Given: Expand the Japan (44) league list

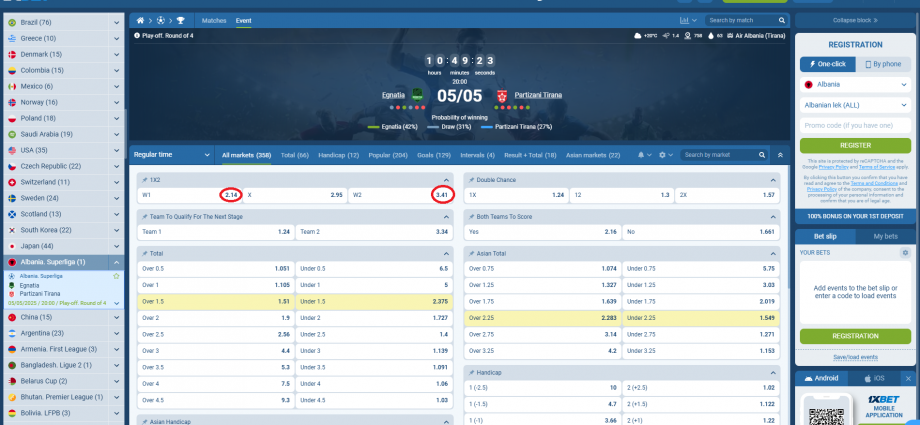Looking at the screenshot, I should (x=117, y=246).
